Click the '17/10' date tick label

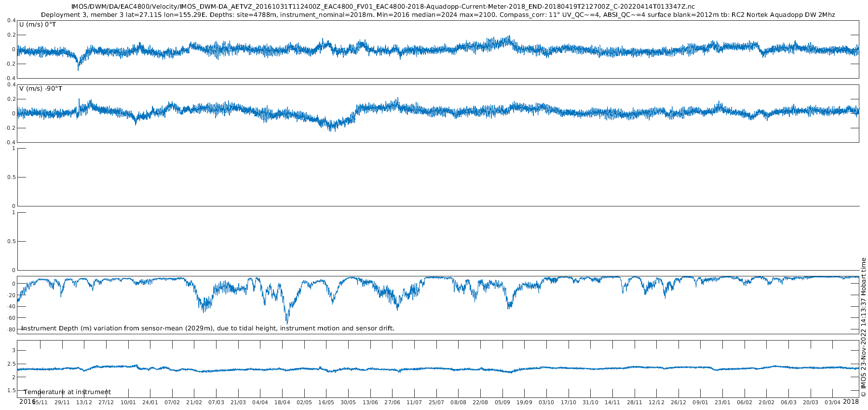[568, 402]
